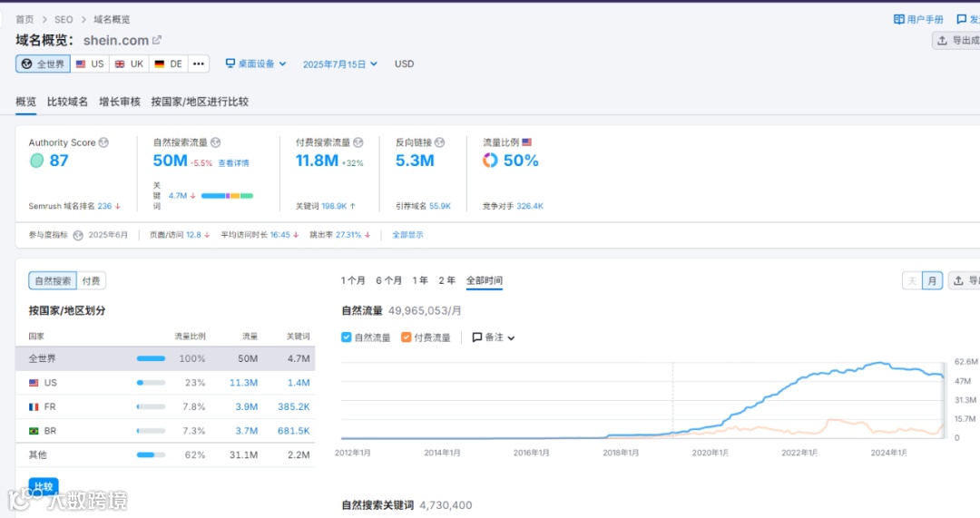980x518 pixels.
Task: Click the traffic trend chart line
Action: [x=642, y=400]
